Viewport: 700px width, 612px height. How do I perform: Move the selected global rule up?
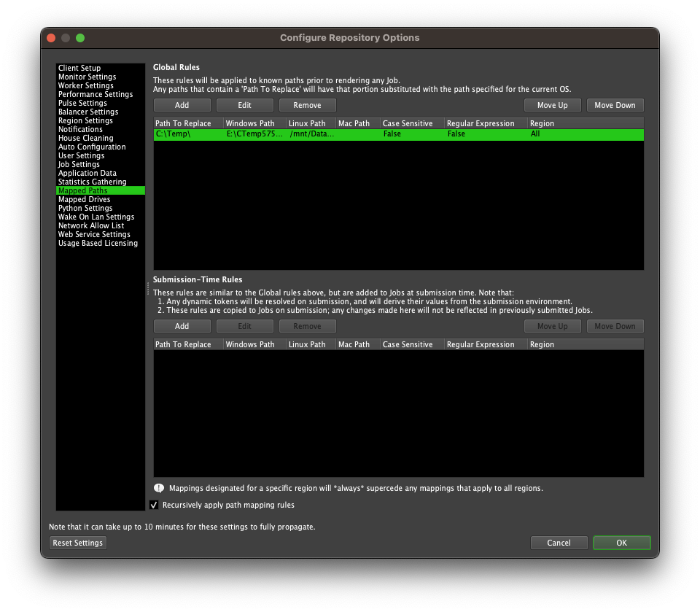(552, 104)
